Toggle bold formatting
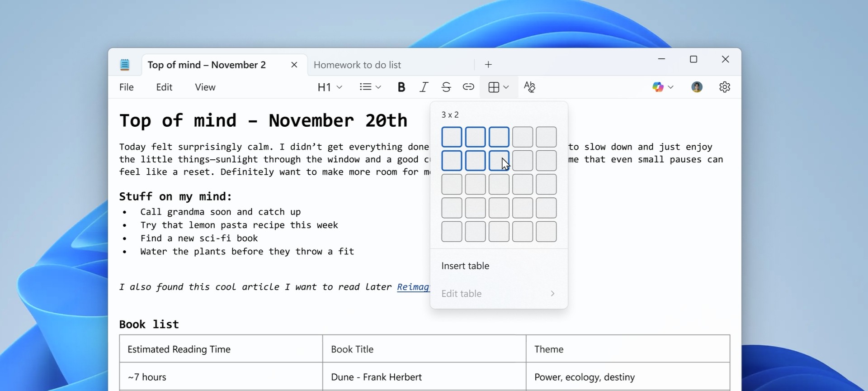Screen dimensions: 868x391 pos(401,87)
